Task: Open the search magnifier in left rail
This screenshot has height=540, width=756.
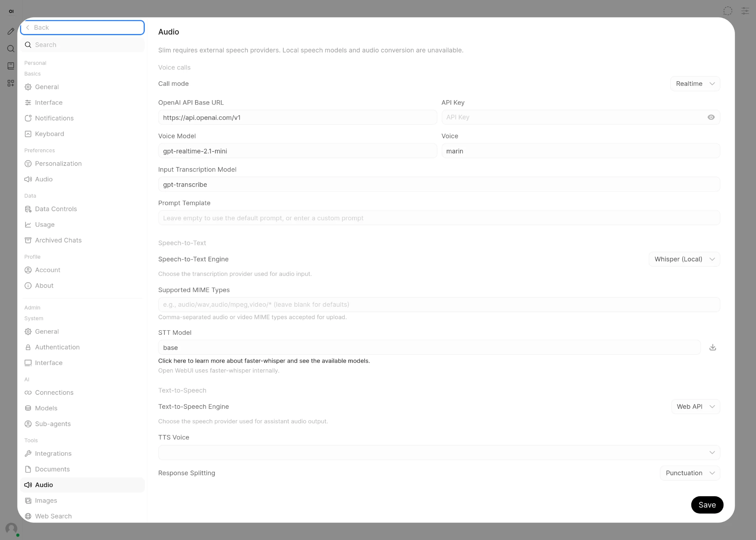Action: (x=11, y=48)
